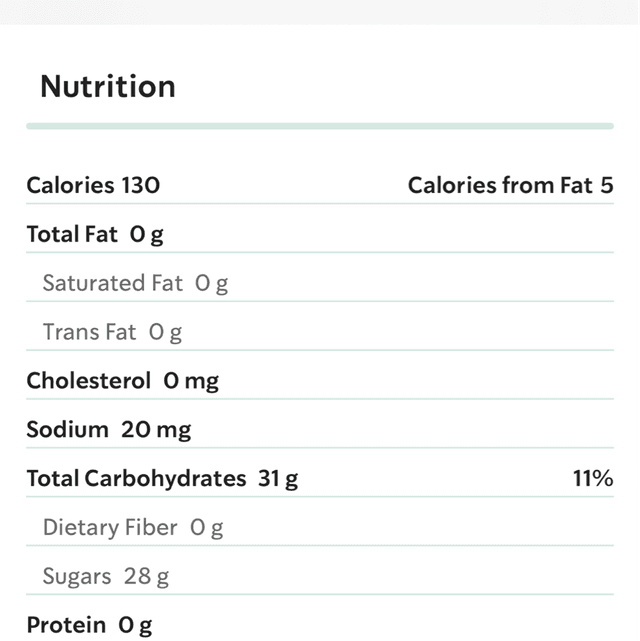Screen dimensions: 640x641
Task: Click the 31 g carbohydrates value
Action: pyautogui.click(x=278, y=479)
